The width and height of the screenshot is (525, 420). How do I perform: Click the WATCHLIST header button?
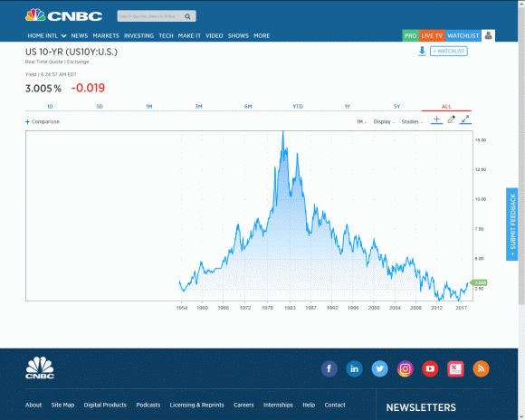pyautogui.click(x=463, y=35)
